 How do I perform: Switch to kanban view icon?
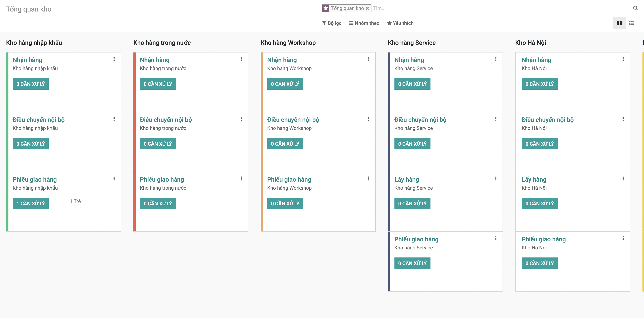point(619,23)
